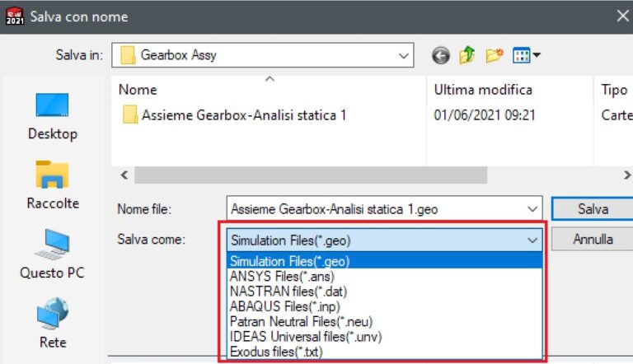
Task: Open Rete network location
Action: pyautogui.click(x=52, y=324)
